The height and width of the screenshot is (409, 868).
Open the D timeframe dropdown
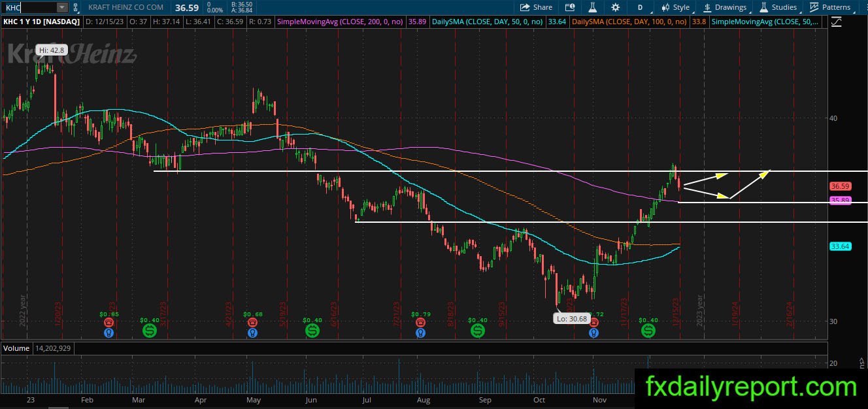coord(640,7)
